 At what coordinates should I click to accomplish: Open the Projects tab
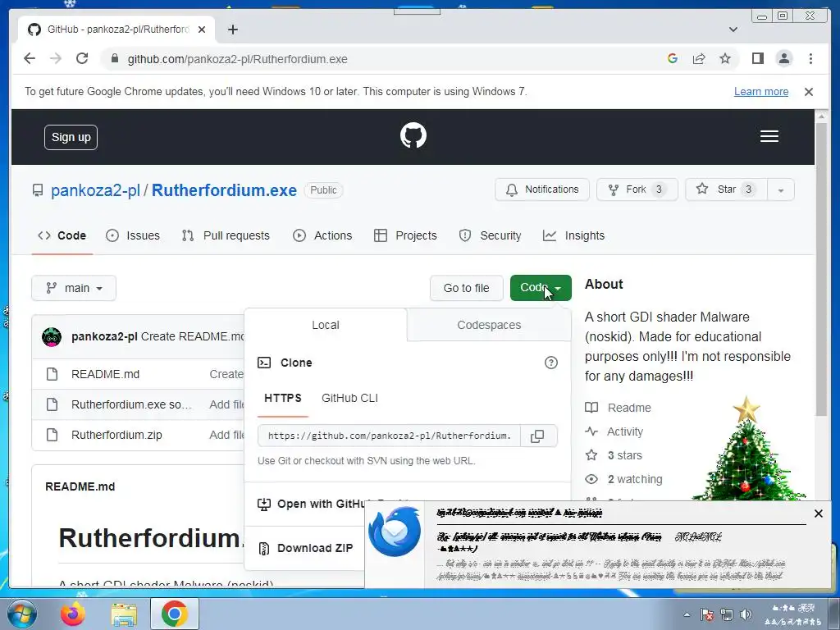[405, 235]
